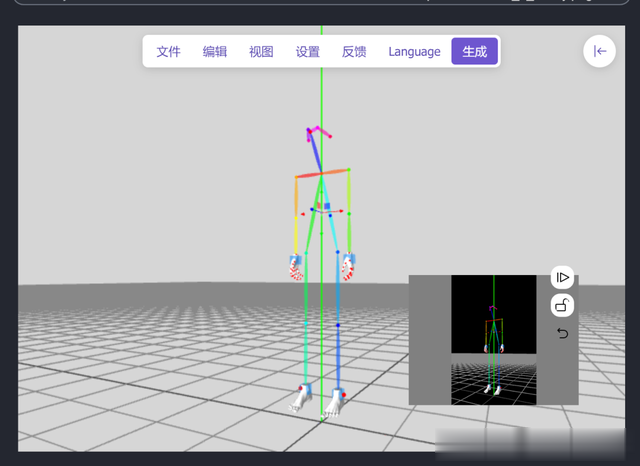
Task: Click the play/run preview icon
Action: [562, 277]
